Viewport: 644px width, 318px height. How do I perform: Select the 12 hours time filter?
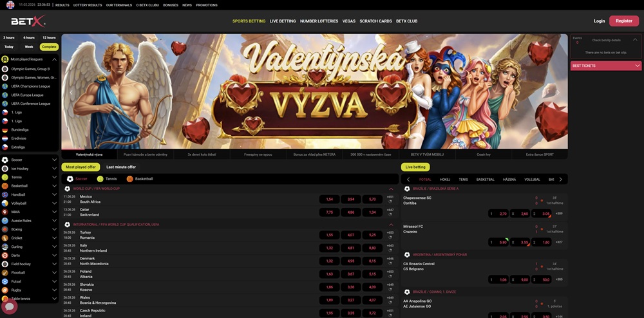[49, 37]
